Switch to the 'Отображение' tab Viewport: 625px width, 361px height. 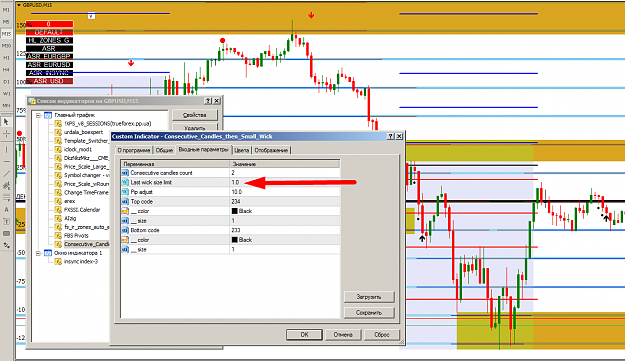(x=271, y=150)
